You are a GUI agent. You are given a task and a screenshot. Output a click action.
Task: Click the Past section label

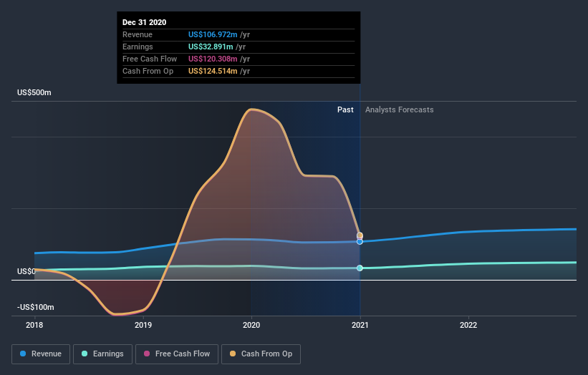(x=345, y=109)
